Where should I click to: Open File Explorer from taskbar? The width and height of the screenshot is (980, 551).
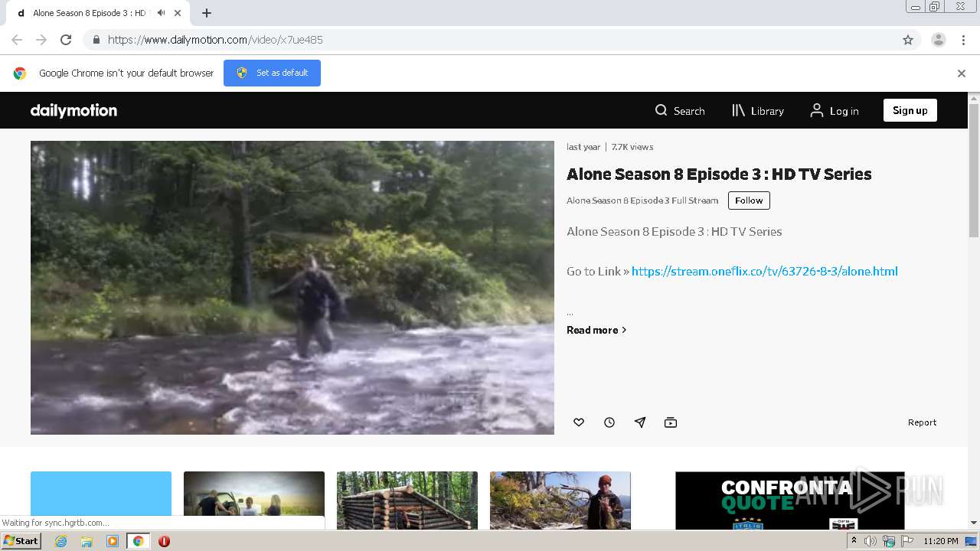point(87,541)
